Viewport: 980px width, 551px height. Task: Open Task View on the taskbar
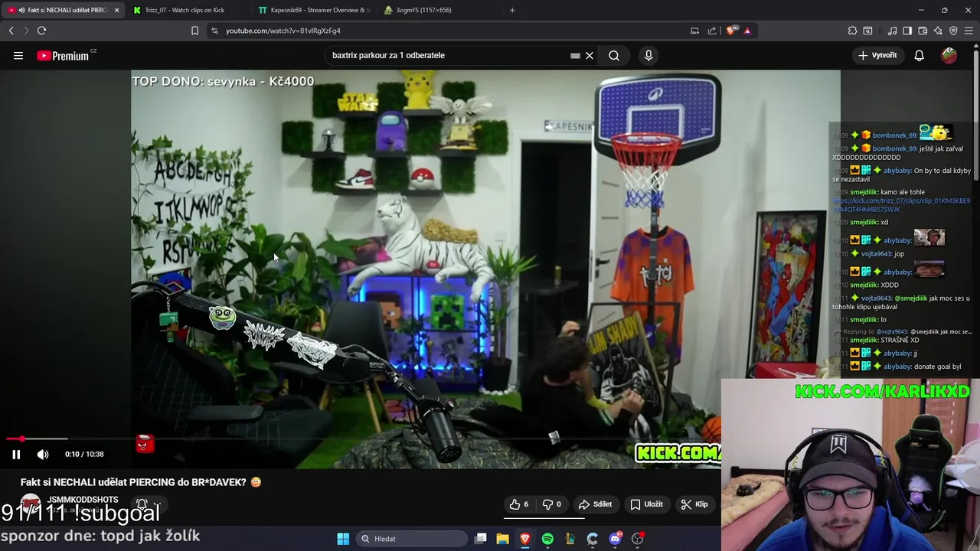[481, 539]
